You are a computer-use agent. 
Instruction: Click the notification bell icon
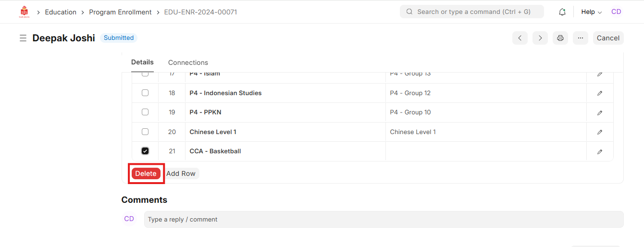point(562,12)
